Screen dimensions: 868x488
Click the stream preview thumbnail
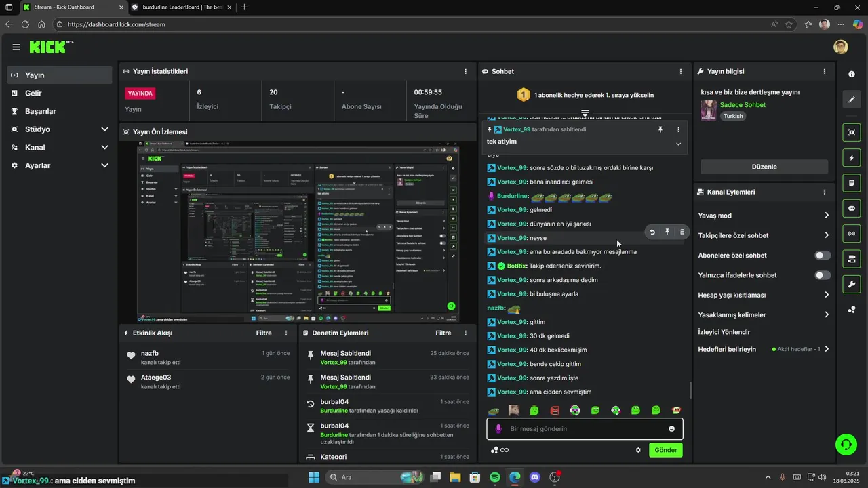point(298,232)
